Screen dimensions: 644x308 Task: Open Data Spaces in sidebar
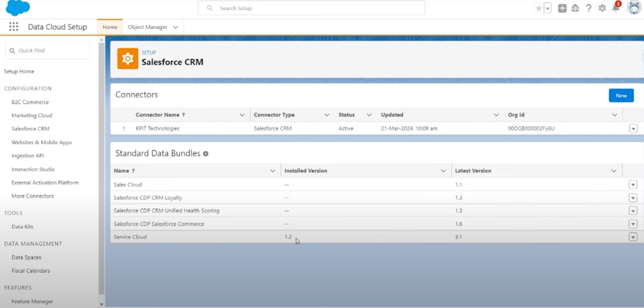click(x=26, y=257)
